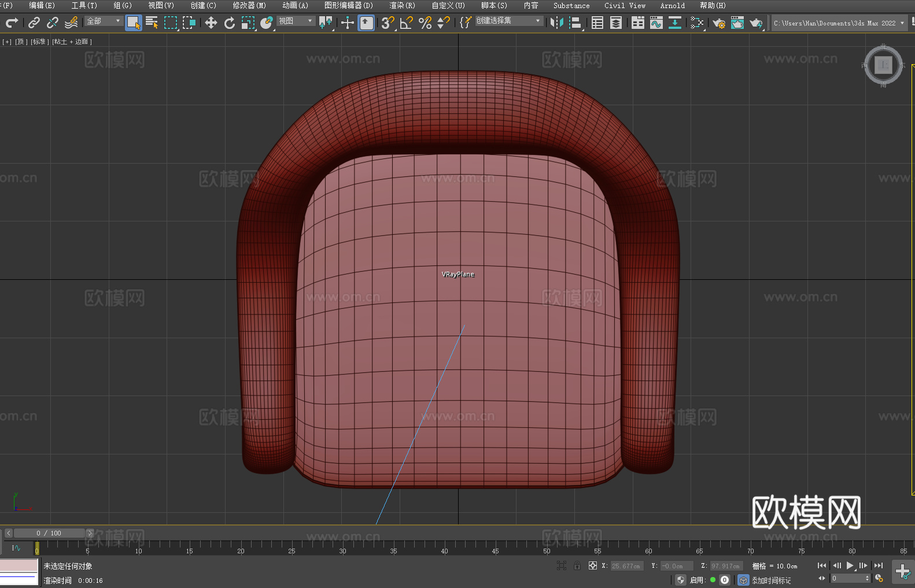Open Material Editor nodes icon
The height and width of the screenshot is (588, 915).
click(x=697, y=23)
